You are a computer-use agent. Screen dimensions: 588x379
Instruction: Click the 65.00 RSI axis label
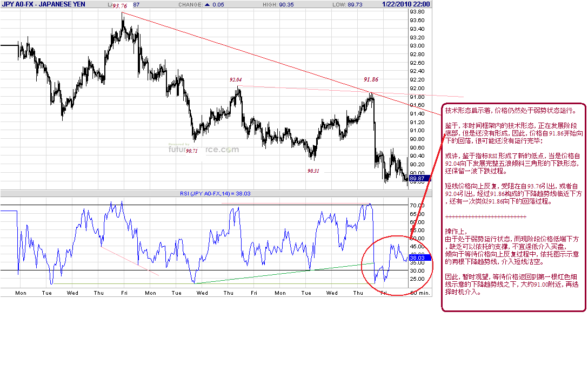point(417,214)
